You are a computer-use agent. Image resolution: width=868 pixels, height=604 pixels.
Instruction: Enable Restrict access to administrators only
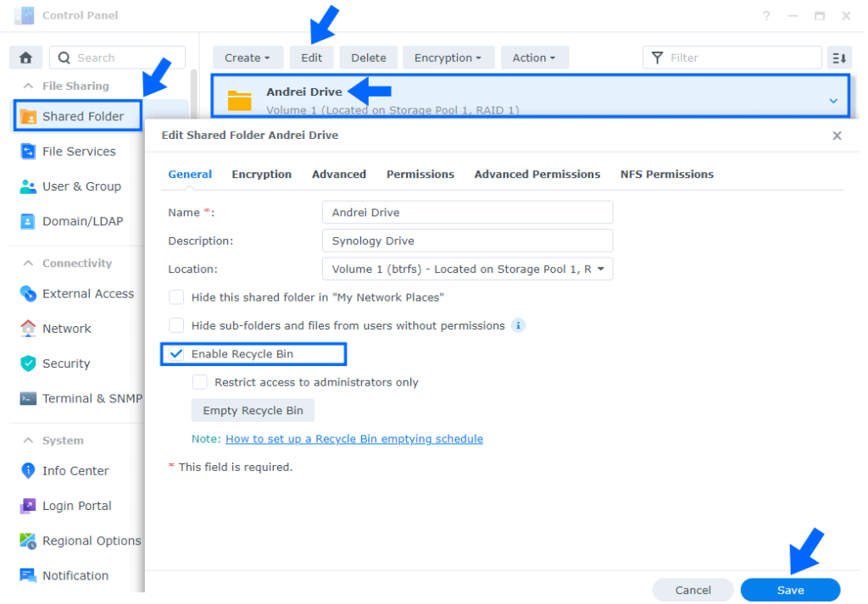[x=199, y=382]
